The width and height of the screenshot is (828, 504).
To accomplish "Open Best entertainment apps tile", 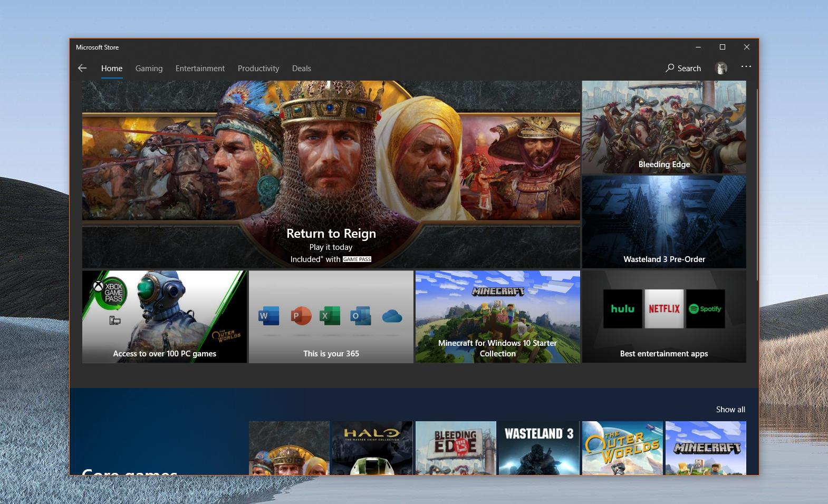I will point(664,317).
